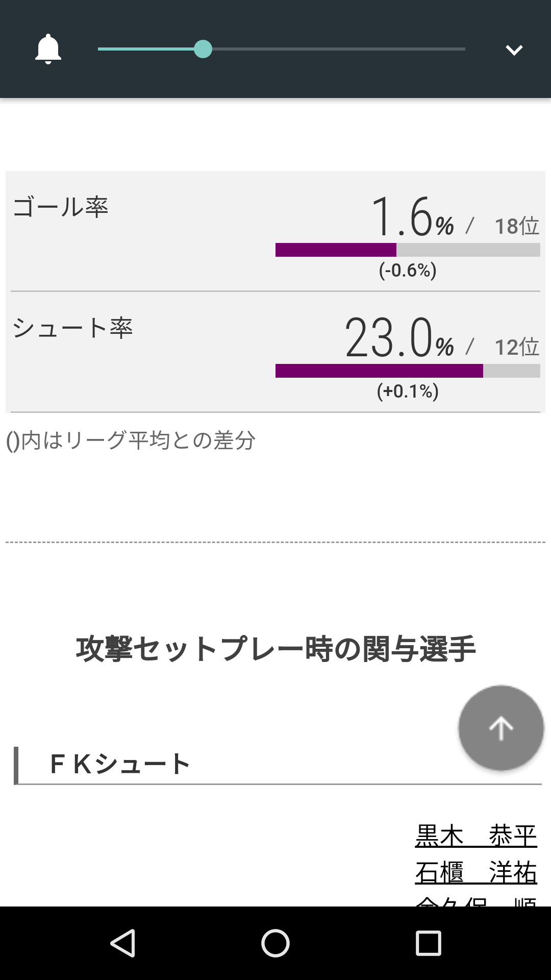551x980 pixels.
Task: Click the teal slider handle
Action: [203, 50]
